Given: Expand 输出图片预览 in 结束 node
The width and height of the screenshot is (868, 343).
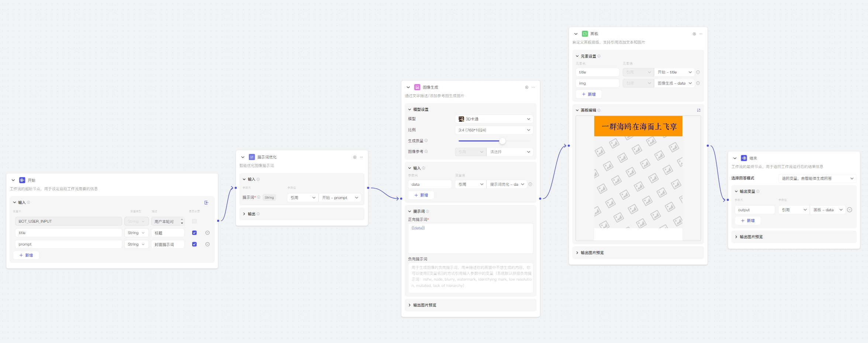Looking at the screenshot, I should point(736,237).
